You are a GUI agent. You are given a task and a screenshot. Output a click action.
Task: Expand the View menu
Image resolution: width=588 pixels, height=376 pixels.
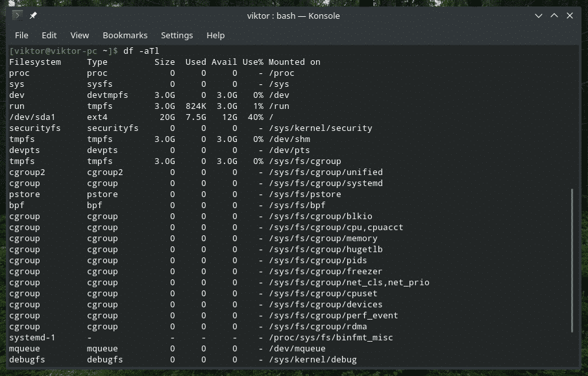coord(79,35)
